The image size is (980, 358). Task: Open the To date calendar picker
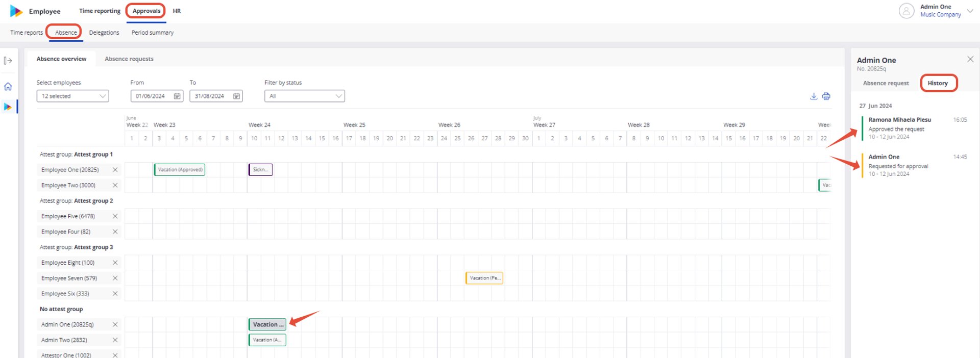tap(236, 96)
